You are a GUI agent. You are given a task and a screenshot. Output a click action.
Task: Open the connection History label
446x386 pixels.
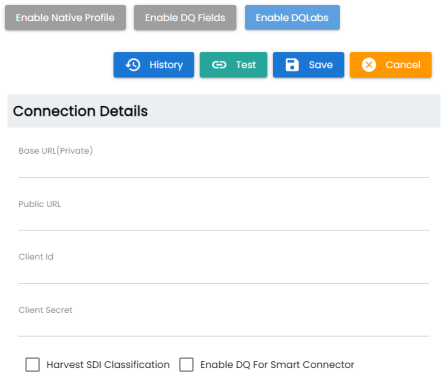pyautogui.click(x=166, y=65)
